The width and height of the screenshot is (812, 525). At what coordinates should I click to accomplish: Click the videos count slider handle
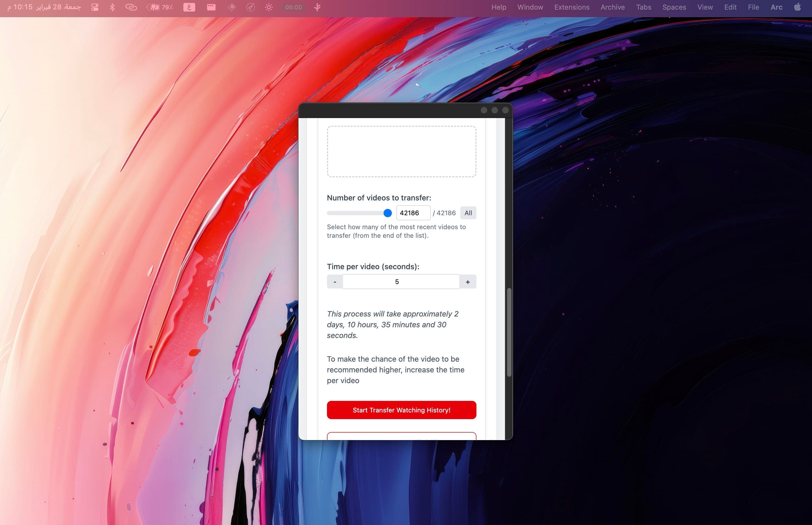(387, 213)
